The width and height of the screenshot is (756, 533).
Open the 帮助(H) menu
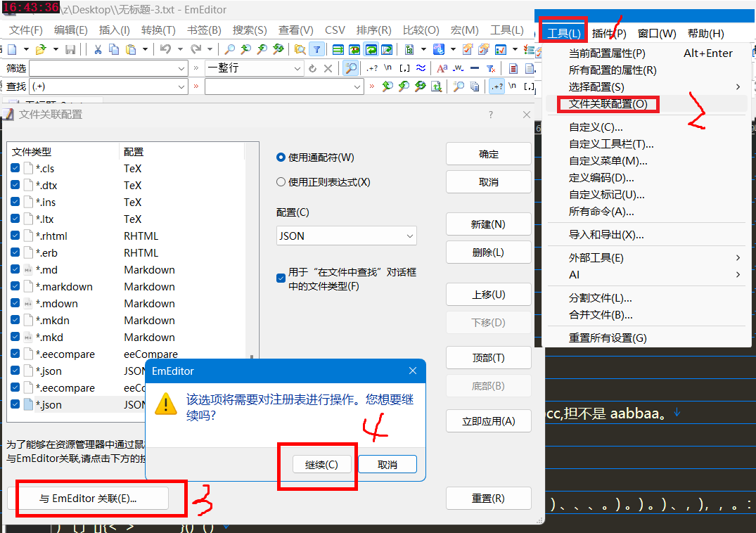705,34
